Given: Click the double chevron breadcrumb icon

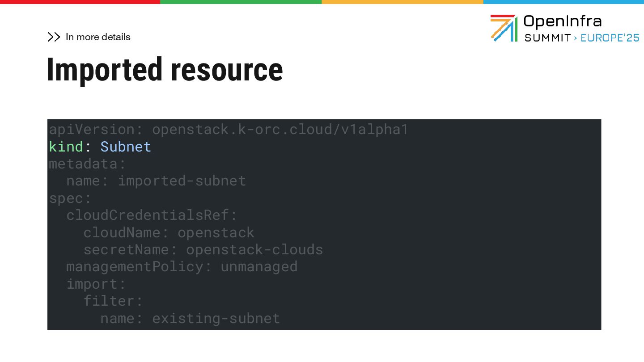Looking at the screenshot, I should click(54, 37).
